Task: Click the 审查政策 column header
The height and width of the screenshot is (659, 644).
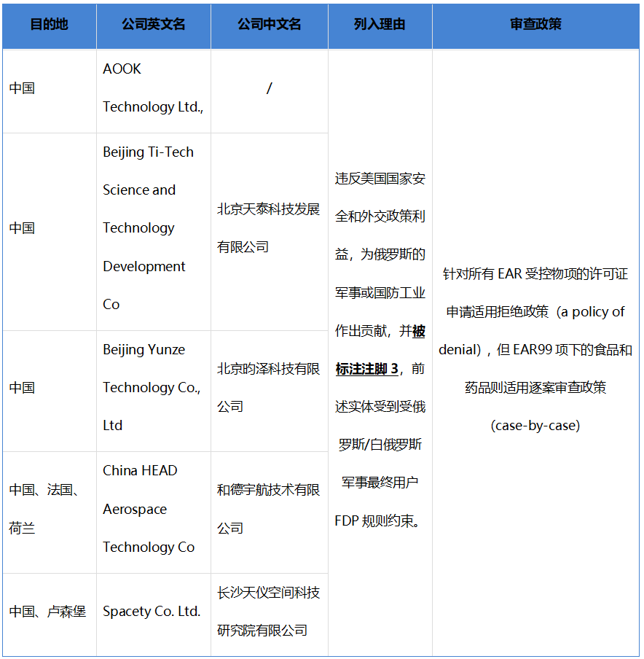Action: point(535,24)
